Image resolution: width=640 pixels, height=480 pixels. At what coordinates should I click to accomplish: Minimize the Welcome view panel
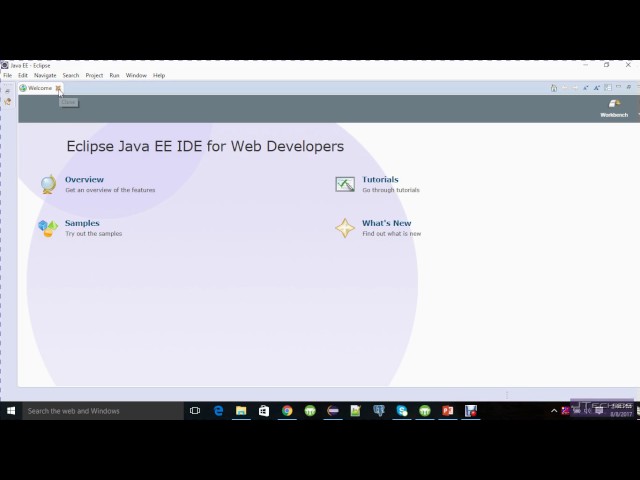[x=618, y=87]
